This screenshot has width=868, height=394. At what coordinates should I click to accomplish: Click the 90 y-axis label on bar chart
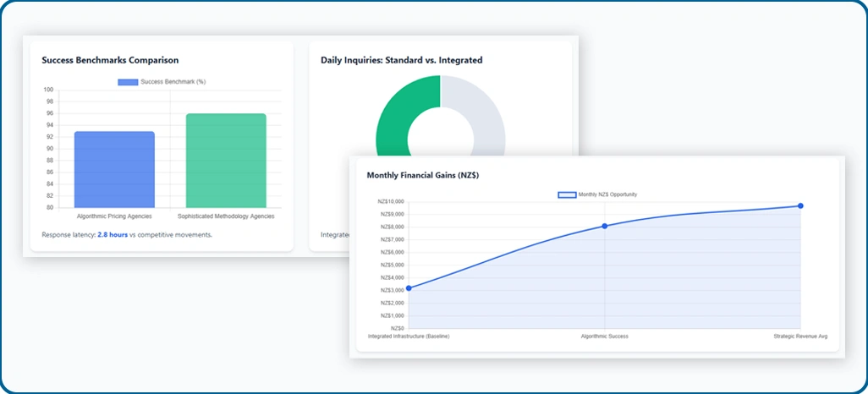coord(50,149)
